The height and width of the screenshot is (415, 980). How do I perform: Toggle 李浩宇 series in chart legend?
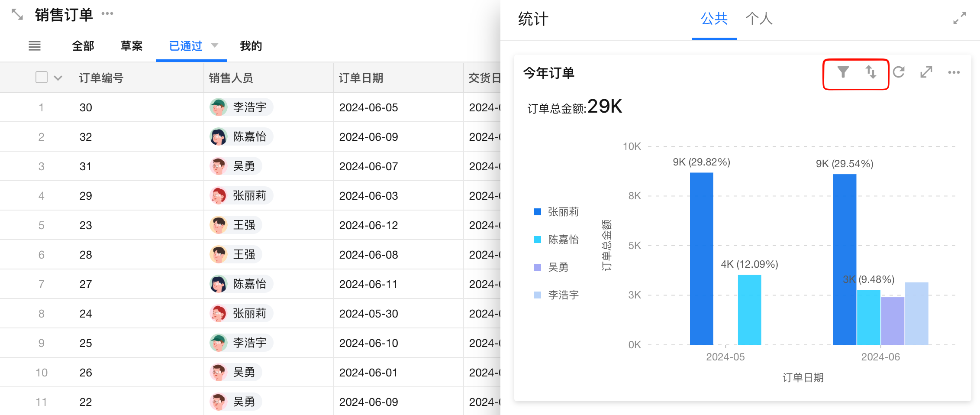click(556, 295)
